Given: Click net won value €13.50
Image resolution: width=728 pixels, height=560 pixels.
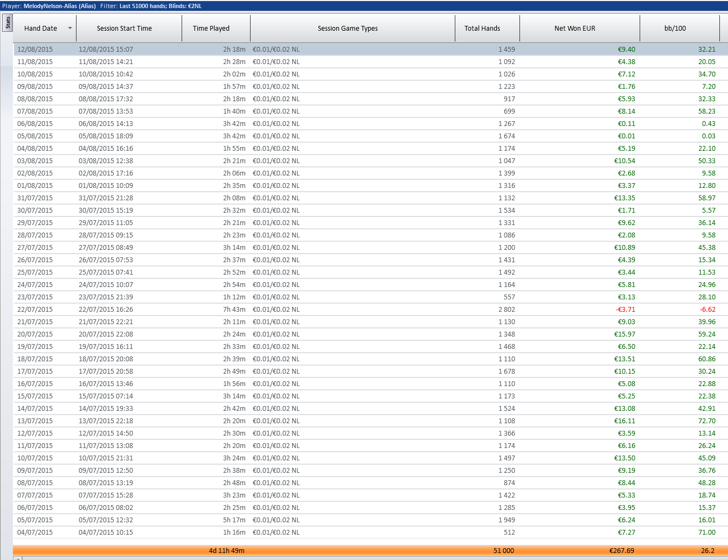Looking at the screenshot, I should click(x=625, y=458).
